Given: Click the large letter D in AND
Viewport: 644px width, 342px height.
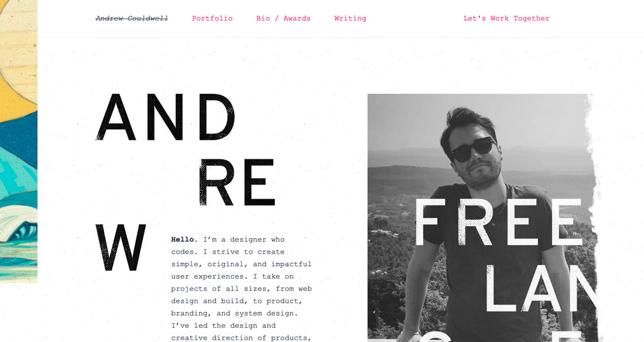Looking at the screenshot, I should [x=217, y=117].
